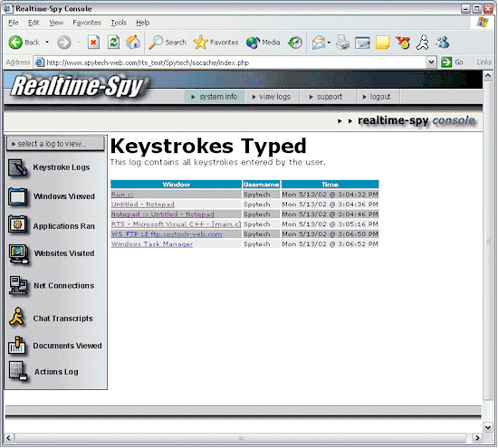Open the Chat Transcripts text link
This screenshot has width=498, height=448.
(62, 319)
